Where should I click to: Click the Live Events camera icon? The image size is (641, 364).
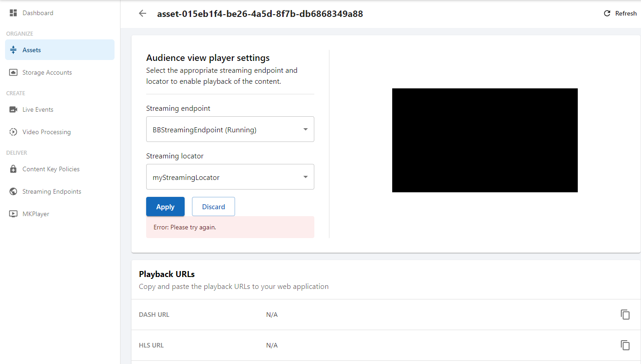coord(13,109)
